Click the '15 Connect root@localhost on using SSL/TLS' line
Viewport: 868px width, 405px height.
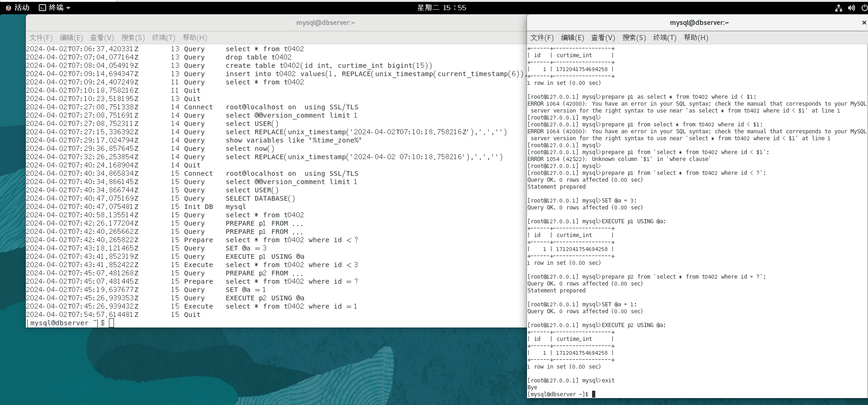(x=264, y=173)
